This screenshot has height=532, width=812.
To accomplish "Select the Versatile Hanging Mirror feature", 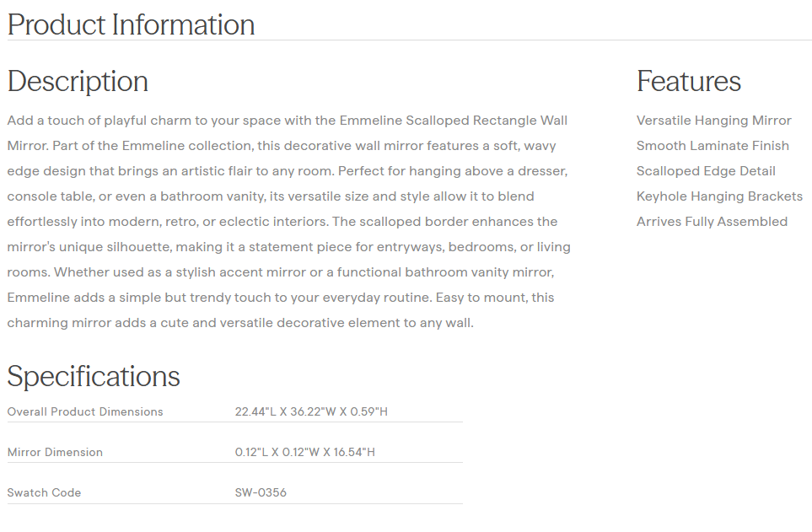I will pos(713,121).
